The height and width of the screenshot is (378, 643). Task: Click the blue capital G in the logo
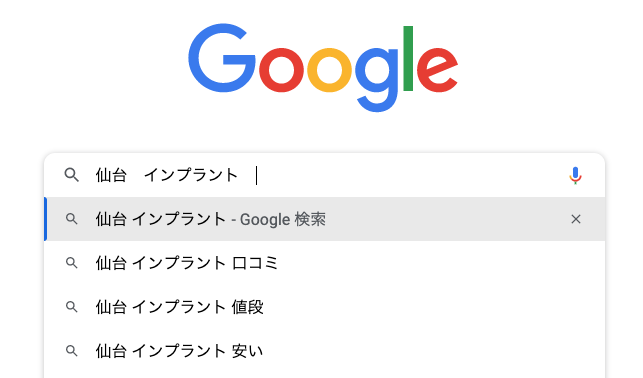222,58
